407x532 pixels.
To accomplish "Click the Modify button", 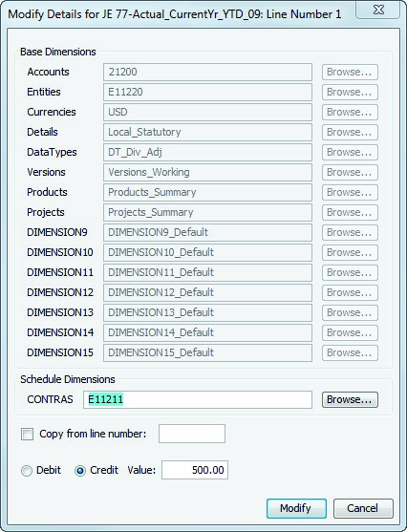I will [296, 508].
